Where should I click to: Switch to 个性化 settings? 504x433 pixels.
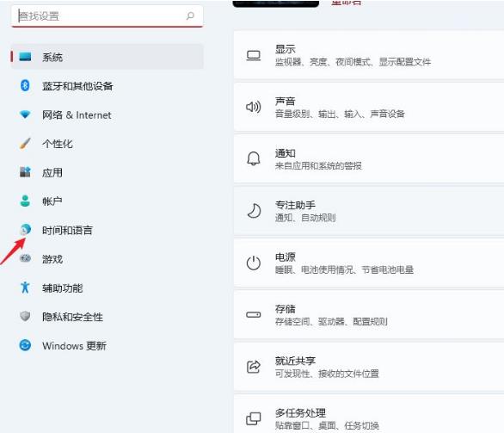pos(107,143)
